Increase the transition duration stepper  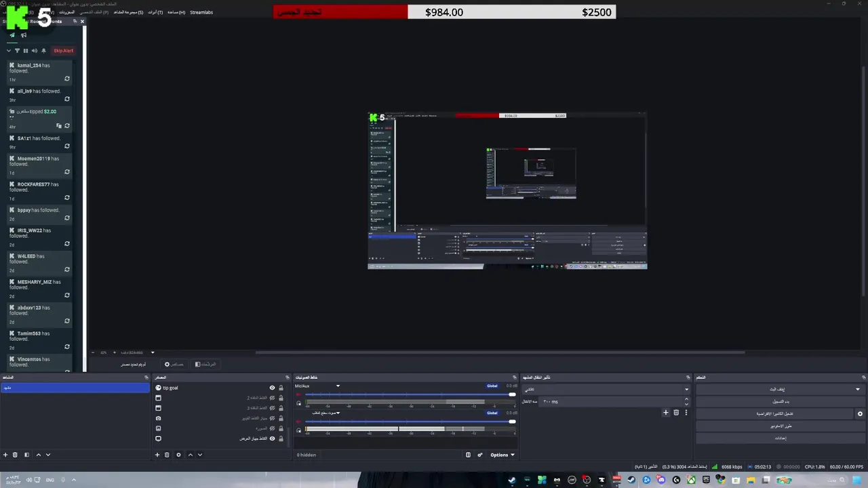click(686, 399)
